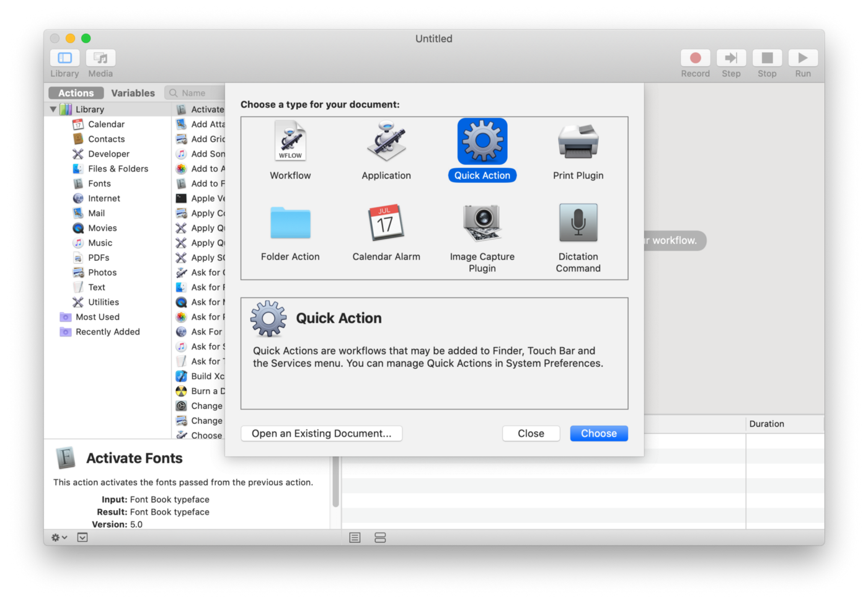The image size is (868, 603).
Task: Open the Recently Added smart group
Action: [x=107, y=332]
